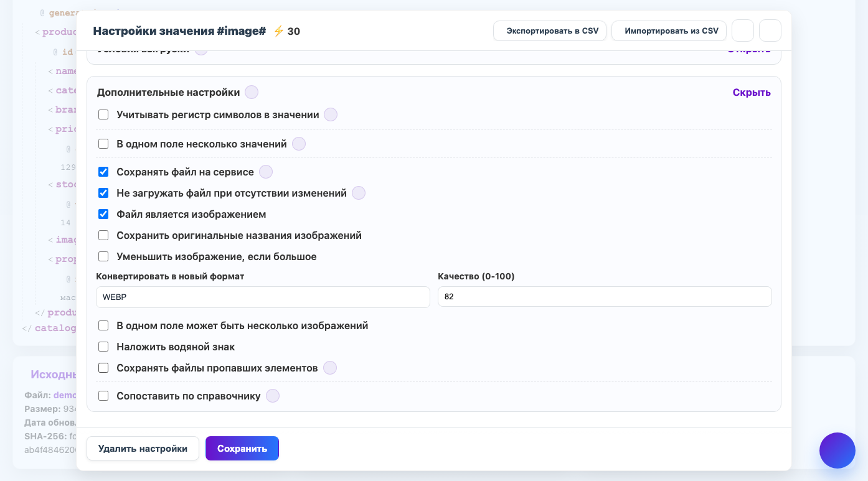Click Размер label in background panel
Screen dimensions: 868x481
[42, 409]
